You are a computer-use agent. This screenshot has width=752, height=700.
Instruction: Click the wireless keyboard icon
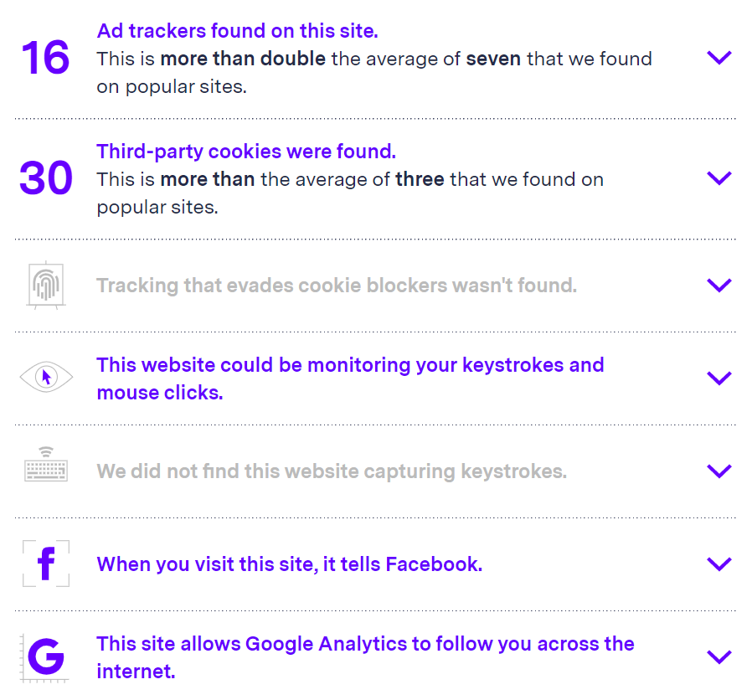46,464
